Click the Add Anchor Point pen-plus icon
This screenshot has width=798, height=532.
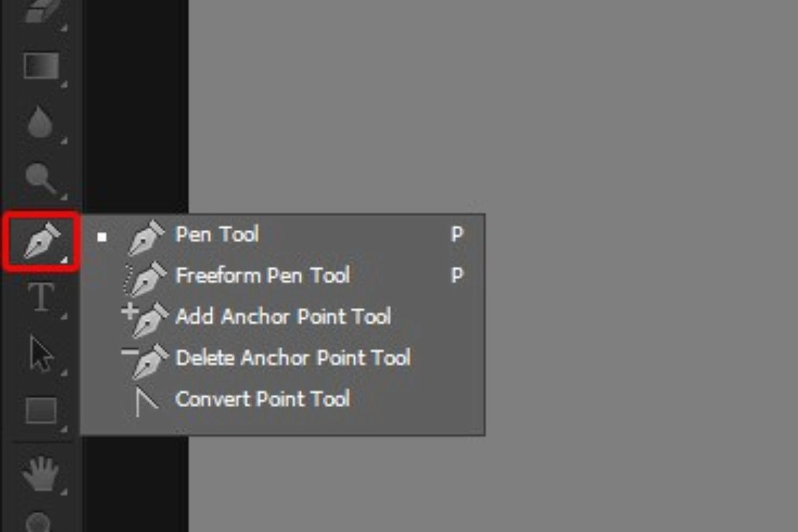145,319
